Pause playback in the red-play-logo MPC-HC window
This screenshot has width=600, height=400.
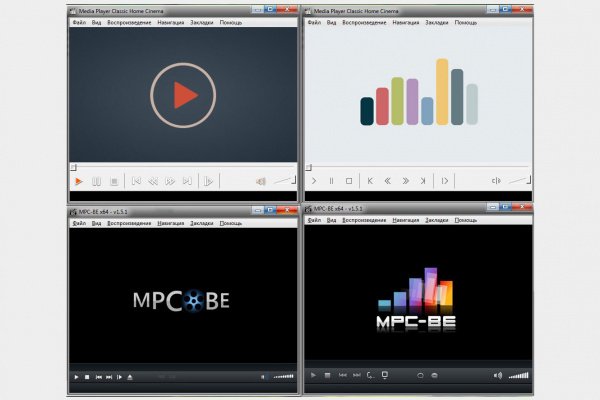96,181
